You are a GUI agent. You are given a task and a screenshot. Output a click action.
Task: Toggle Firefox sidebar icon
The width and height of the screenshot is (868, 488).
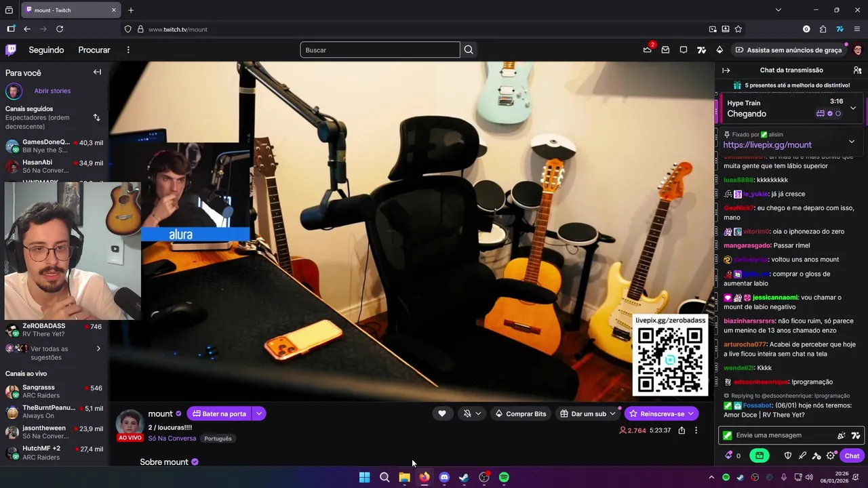tap(11, 29)
